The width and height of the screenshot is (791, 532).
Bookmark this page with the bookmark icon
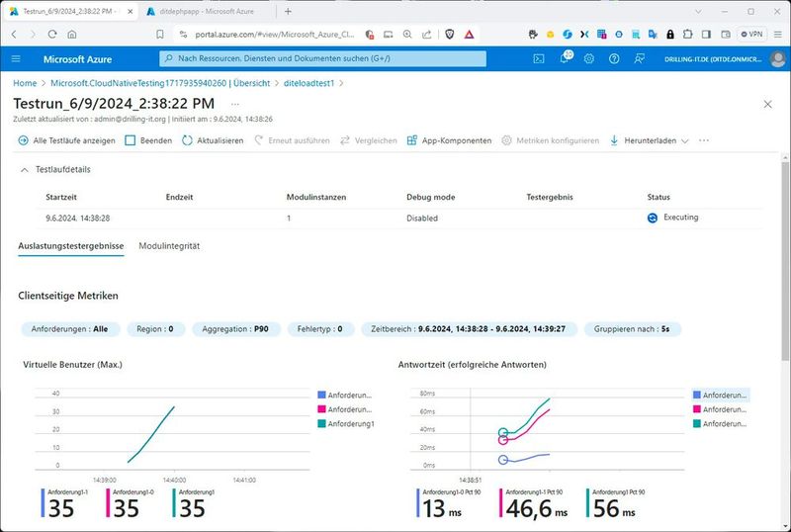tap(160, 35)
